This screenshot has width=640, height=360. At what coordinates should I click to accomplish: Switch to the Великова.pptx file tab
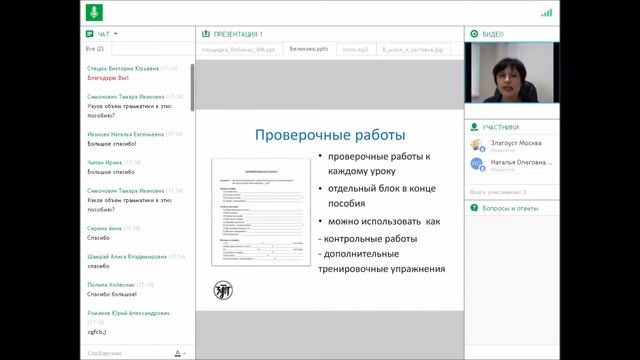point(309,49)
